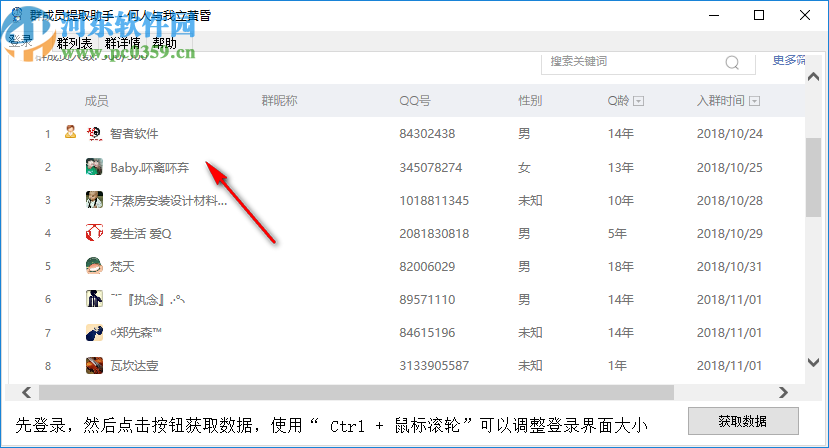Viewport: 829px width, 448px height.
Task: Maximize the 群成员提取助手 window
Action: pos(759,15)
